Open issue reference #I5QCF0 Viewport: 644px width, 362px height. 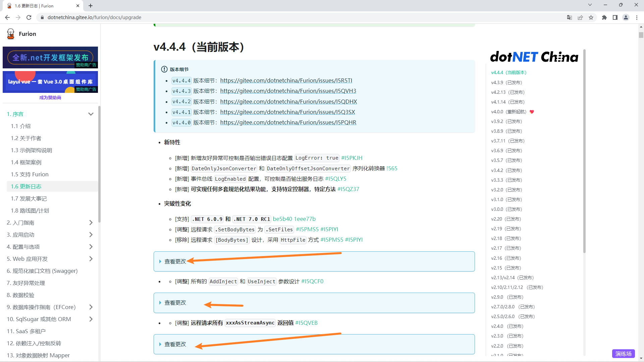click(x=312, y=281)
